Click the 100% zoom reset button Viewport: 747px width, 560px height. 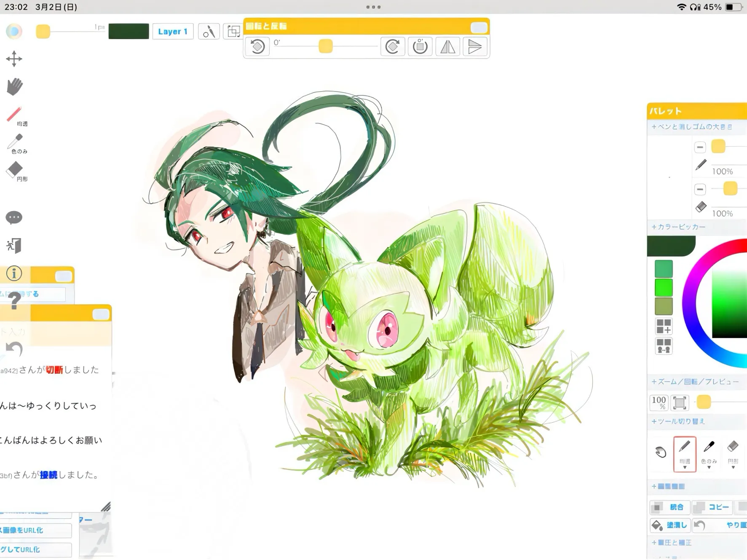[x=659, y=403]
